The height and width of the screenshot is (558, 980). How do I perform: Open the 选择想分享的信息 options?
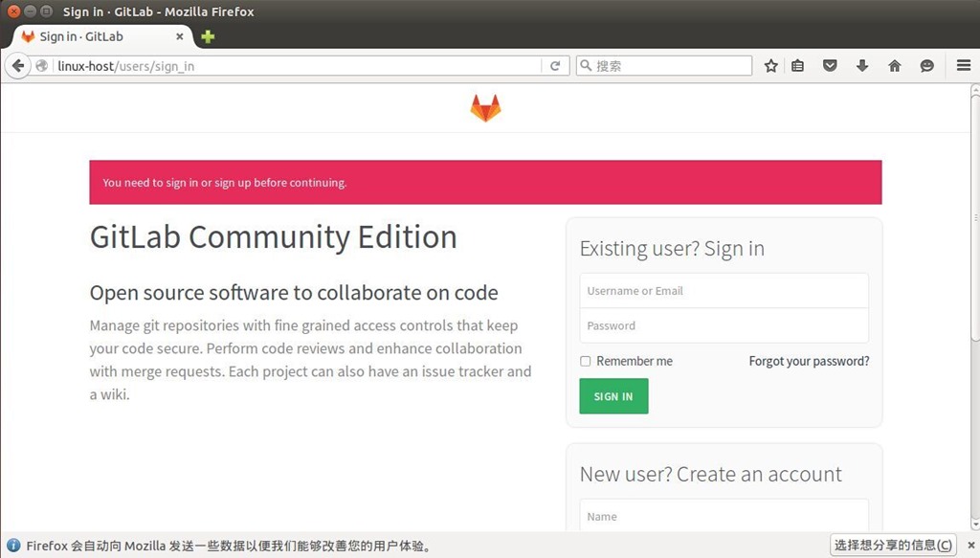tap(893, 545)
